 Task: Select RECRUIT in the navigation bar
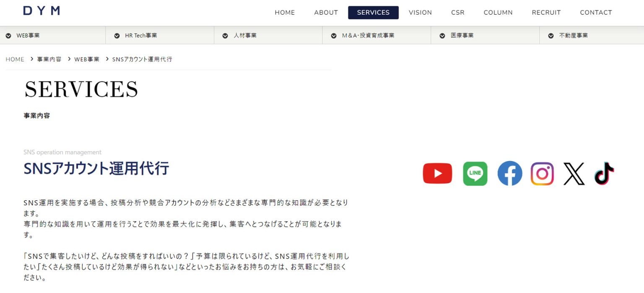[x=546, y=13]
